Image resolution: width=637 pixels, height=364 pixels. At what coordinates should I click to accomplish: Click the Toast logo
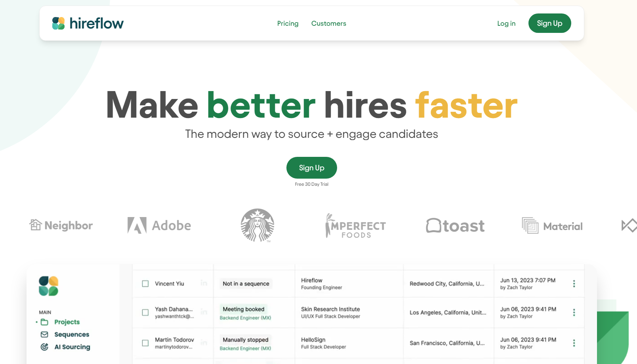(455, 226)
